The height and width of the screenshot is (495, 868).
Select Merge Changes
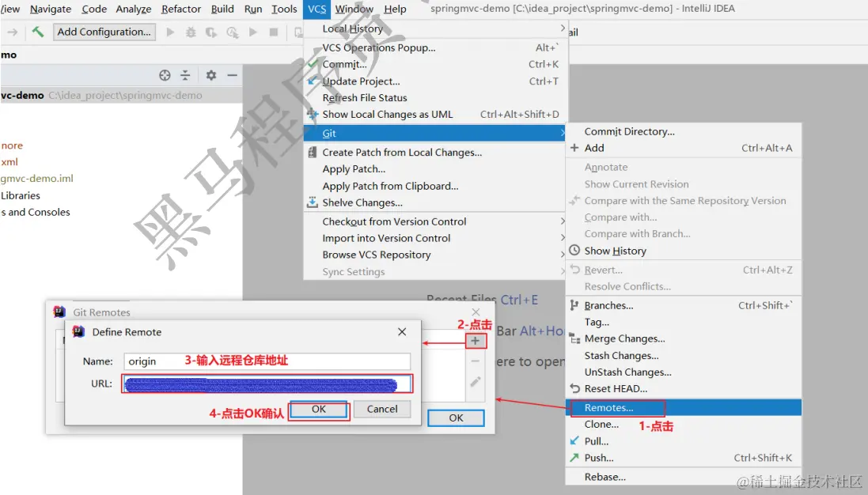[684, 339]
